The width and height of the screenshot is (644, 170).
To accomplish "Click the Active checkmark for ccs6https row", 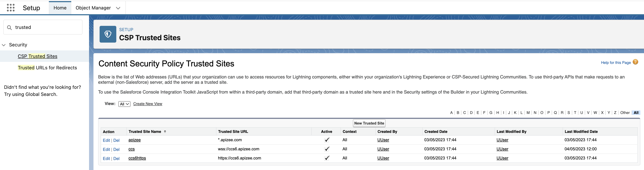I will [327, 158].
